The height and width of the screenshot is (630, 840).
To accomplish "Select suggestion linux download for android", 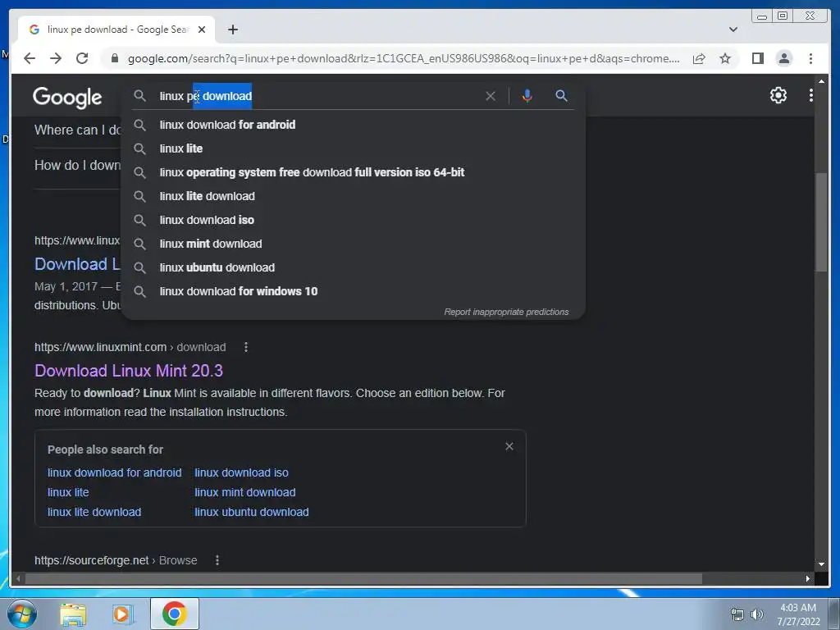I will pyautogui.click(x=353, y=125).
